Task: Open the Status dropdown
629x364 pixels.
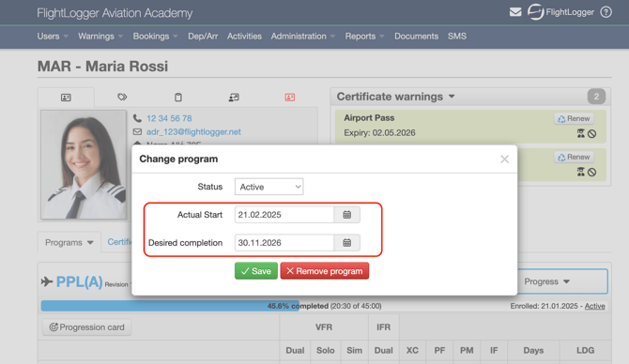Action: point(268,187)
